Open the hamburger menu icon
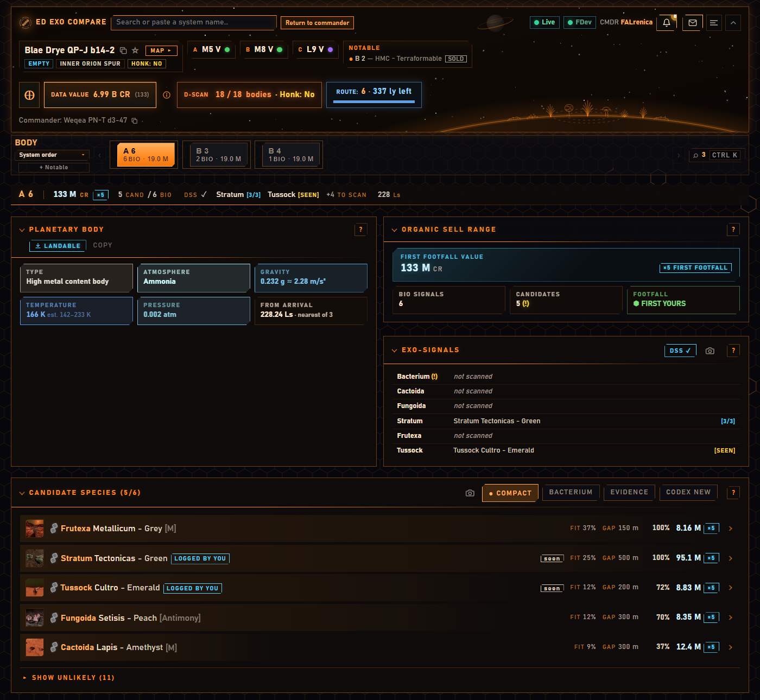 [x=714, y=23]
